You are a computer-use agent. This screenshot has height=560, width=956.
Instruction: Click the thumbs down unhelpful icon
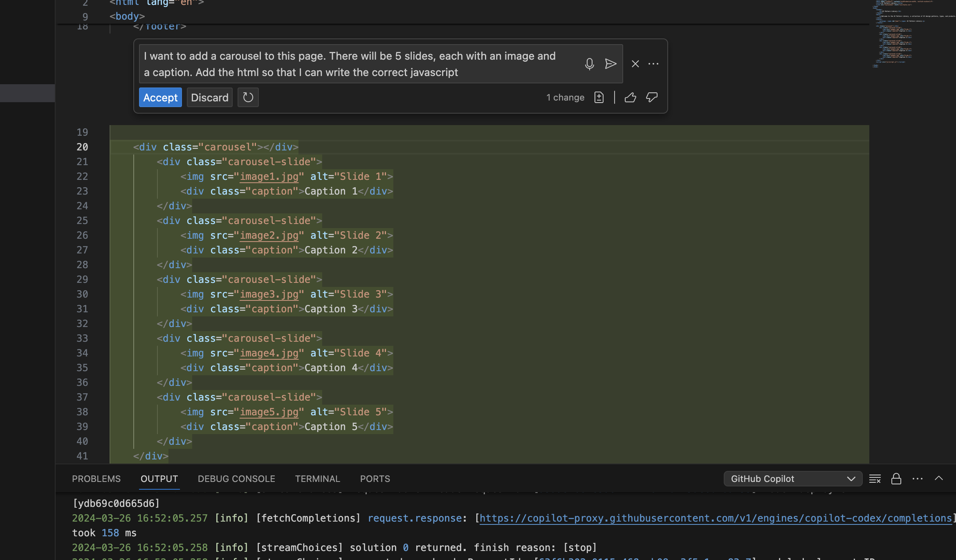[651, 98]
